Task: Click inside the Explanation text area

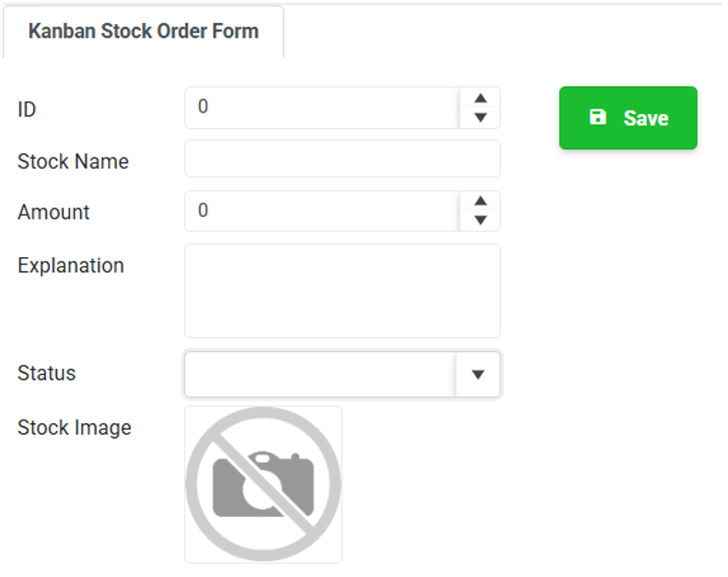Action: [x=342, y=291]
